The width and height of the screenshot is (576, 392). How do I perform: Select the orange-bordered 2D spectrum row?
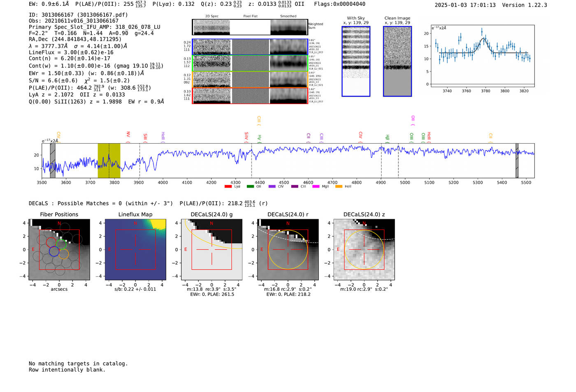[250, 79]
